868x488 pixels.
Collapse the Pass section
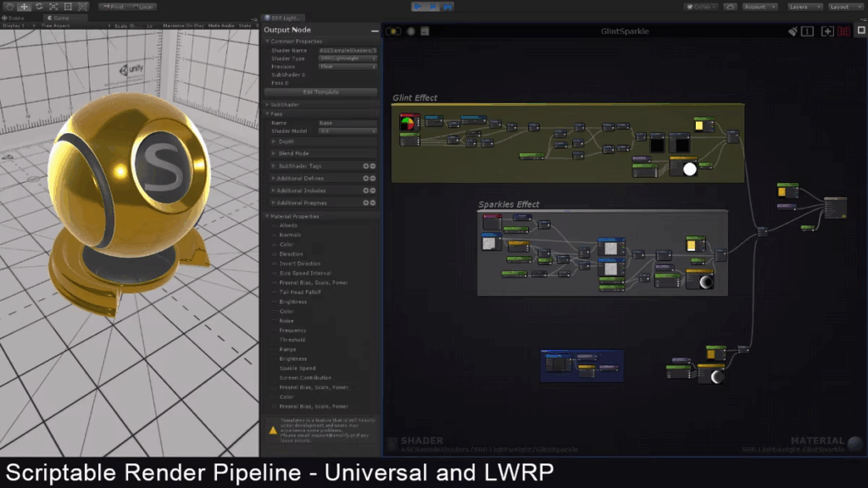click(276, 114)
